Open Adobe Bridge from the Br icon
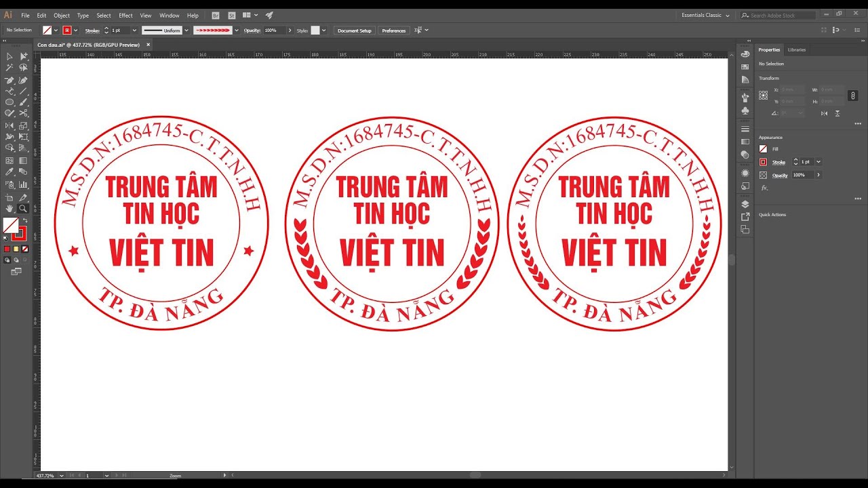 coord(216,15)
